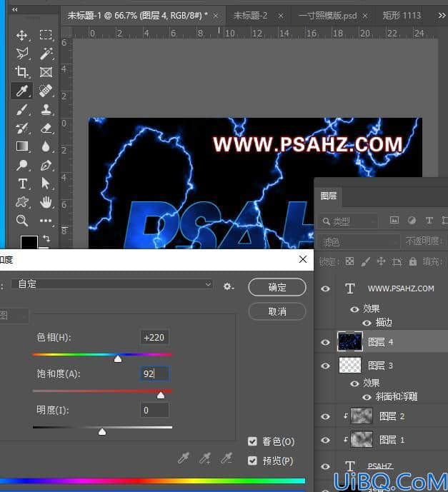Select the Eyedropper tool in toolbar

click(x=22, y=91)
